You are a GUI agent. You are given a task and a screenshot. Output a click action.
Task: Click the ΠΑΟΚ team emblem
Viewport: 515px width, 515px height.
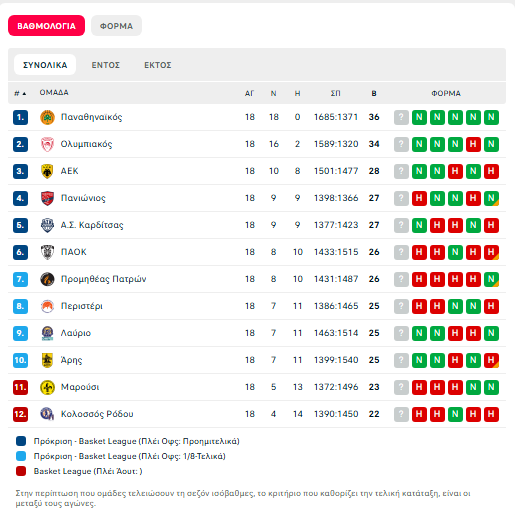pos(47,252)
